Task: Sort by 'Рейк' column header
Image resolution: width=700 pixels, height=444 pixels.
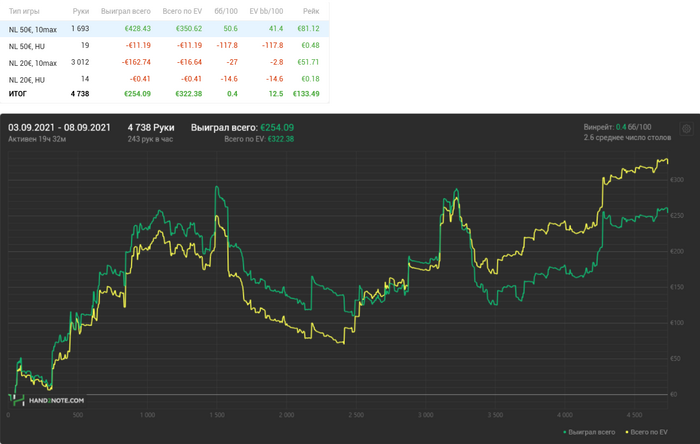Action: pyautogui.click(x=311, y=11)
